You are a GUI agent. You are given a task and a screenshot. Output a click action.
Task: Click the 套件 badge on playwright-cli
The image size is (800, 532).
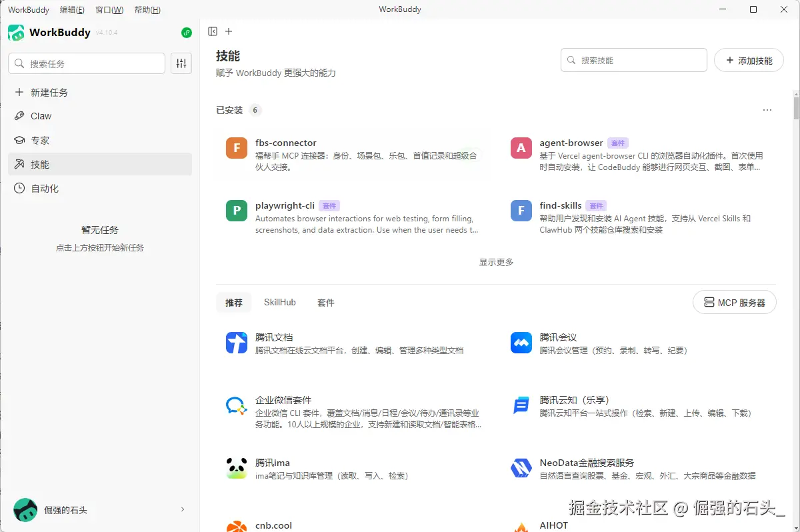click(x=329, y=206)
